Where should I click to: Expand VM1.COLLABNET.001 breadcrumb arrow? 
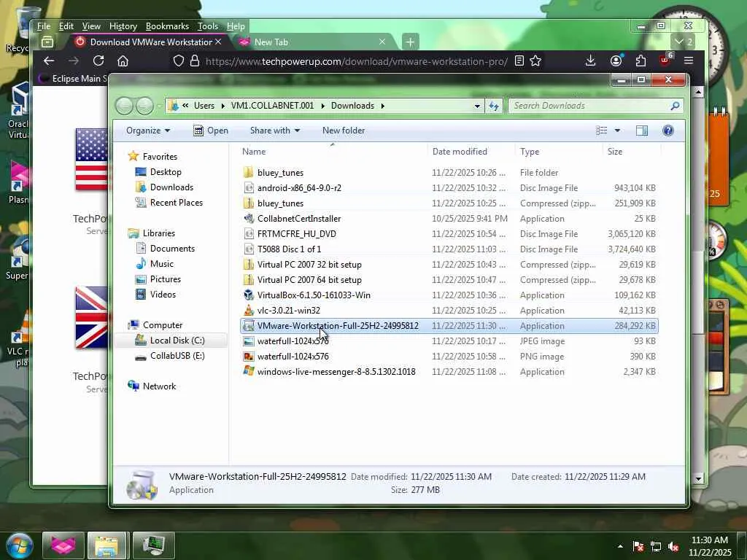pos(322,106)
